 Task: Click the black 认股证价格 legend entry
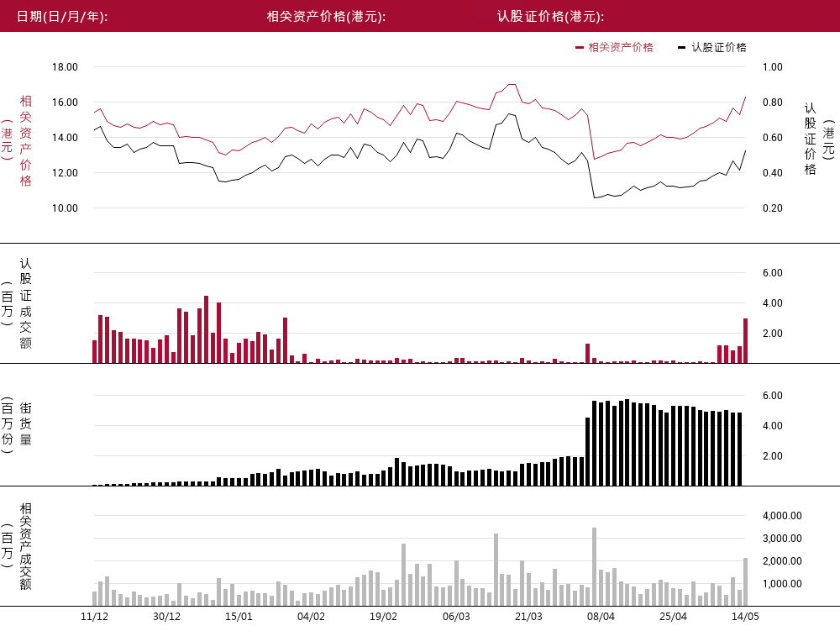(712, 47)
